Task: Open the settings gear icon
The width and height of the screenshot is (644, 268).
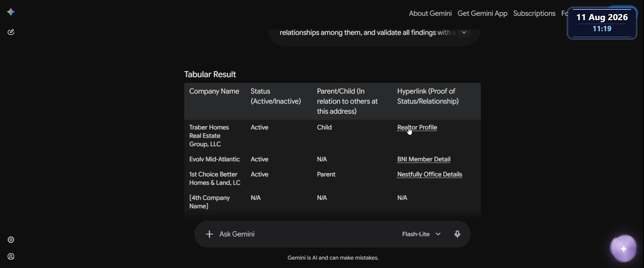Action: 11,240
